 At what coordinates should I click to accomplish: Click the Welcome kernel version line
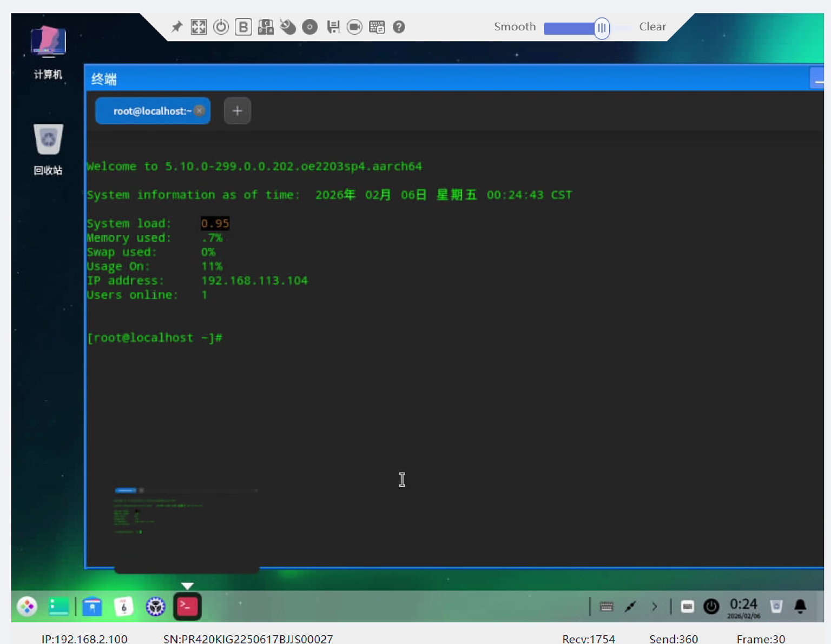(x=254, y=167)
